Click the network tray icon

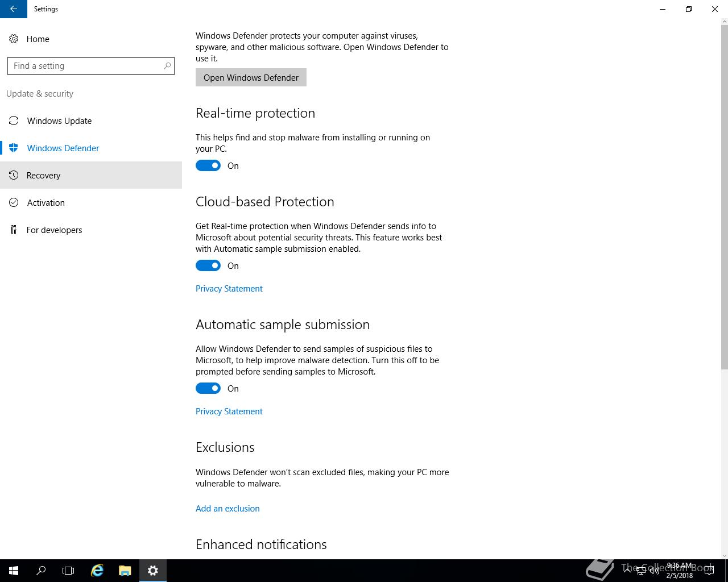(x=641, y=571)
